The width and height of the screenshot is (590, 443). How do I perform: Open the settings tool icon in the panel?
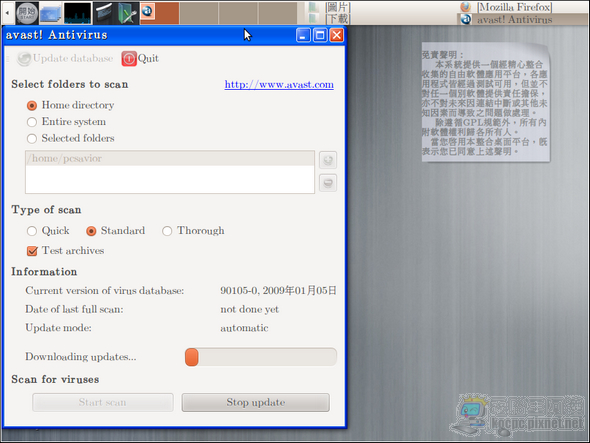pos(128,13)
